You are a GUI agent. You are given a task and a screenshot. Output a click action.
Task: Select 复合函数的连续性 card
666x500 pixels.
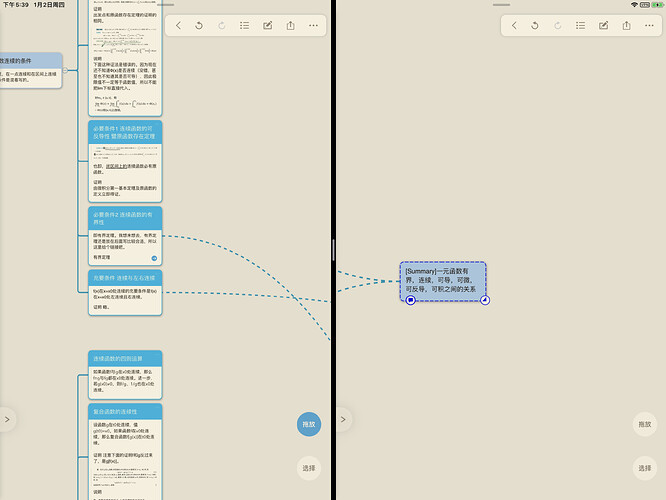pos(125,452)
